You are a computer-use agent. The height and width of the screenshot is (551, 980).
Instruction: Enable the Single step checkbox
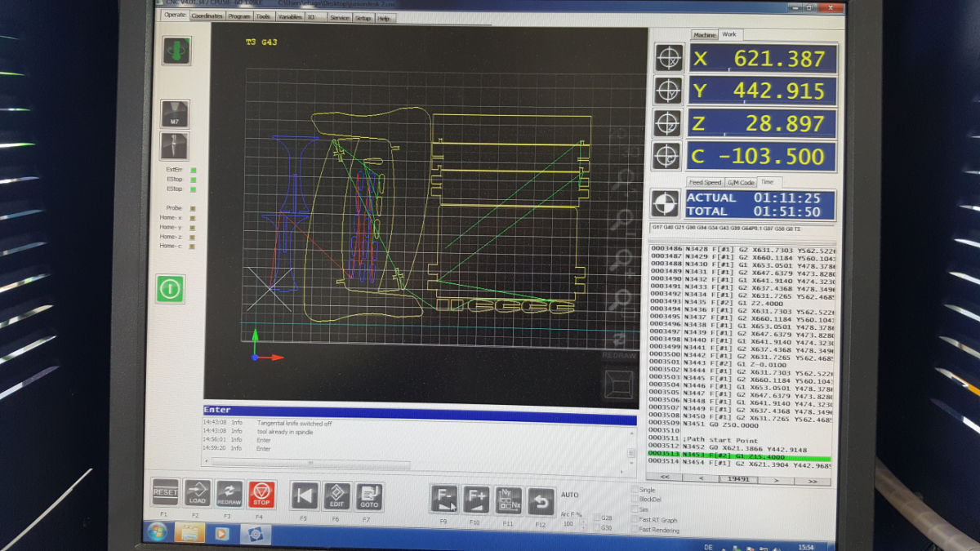[x=635, y=490]
